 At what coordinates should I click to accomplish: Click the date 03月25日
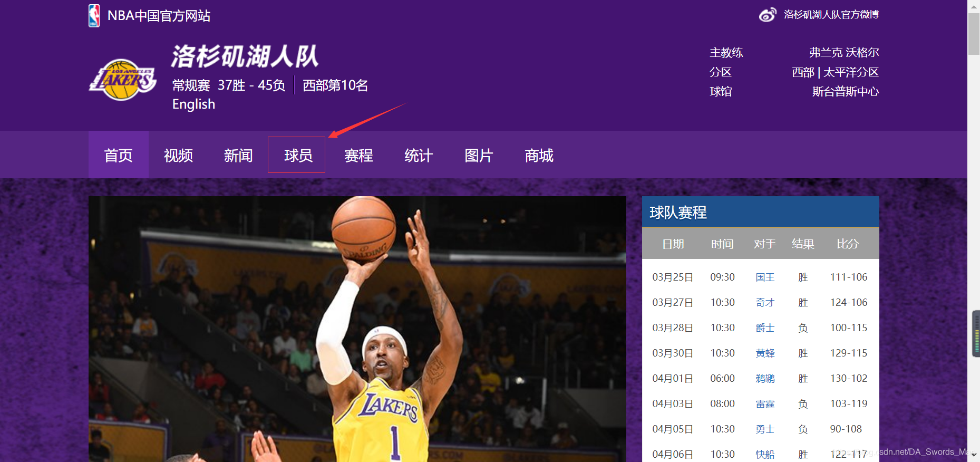(x=673, y=277)
